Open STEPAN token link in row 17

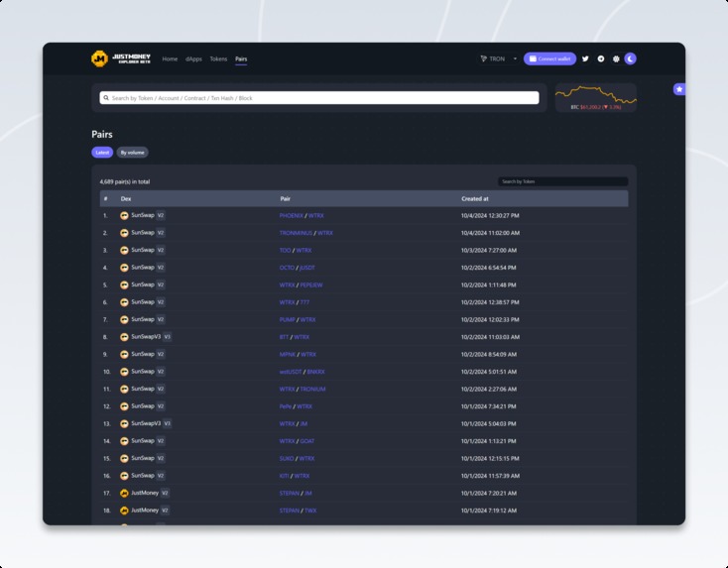290,494
